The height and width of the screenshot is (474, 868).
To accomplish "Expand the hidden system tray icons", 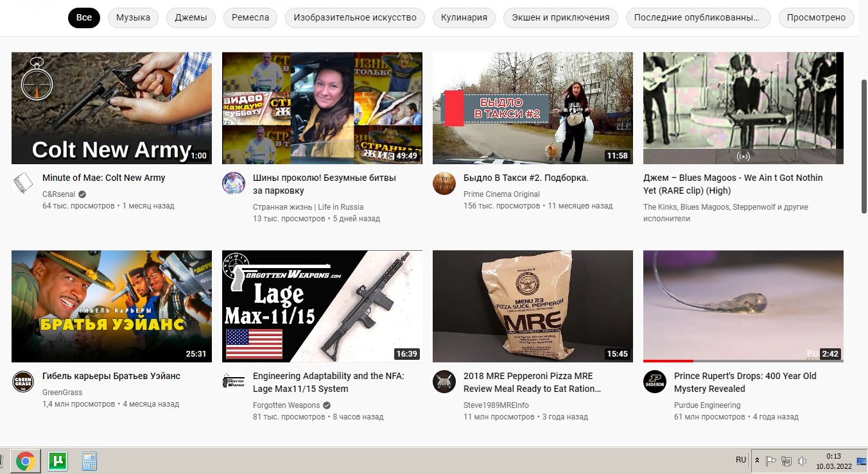I will (757, 461).
